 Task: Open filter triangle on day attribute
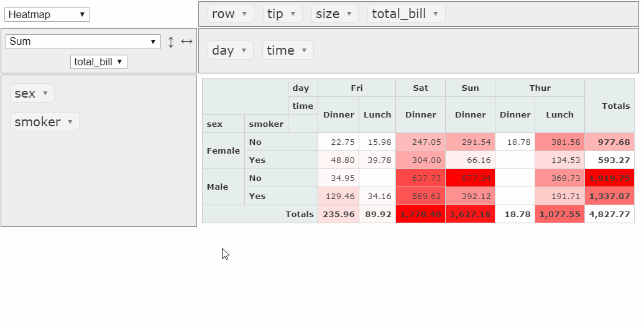[244, 50]
